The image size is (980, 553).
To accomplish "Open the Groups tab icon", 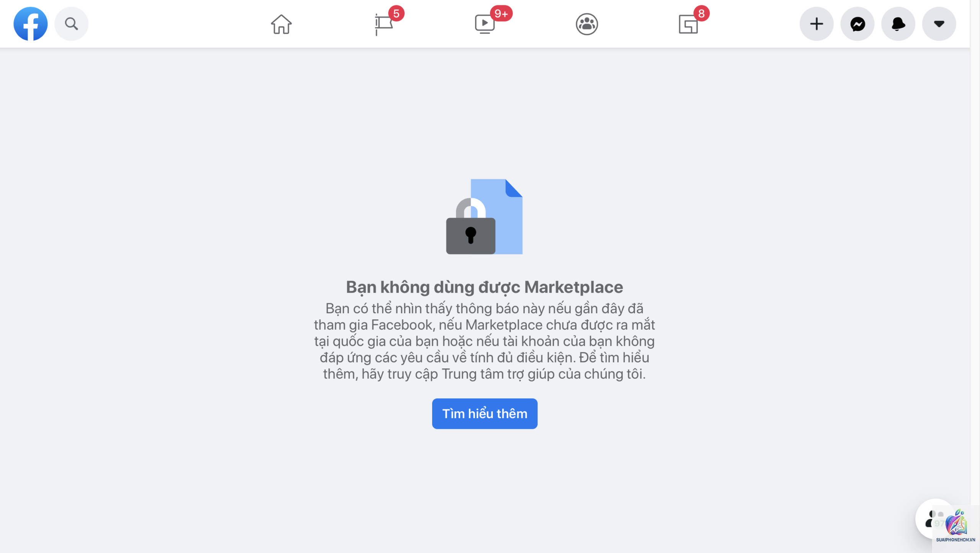I will 587,24.
